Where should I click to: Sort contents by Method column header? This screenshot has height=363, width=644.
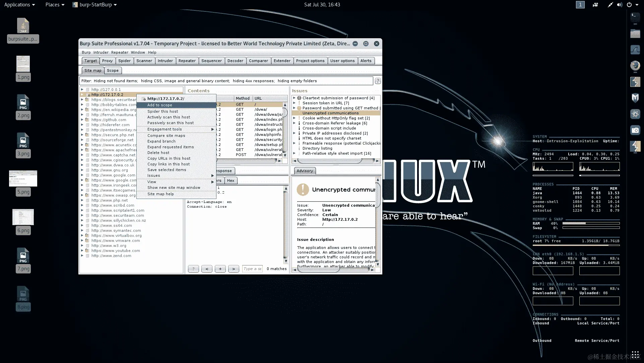pos(243,98)
